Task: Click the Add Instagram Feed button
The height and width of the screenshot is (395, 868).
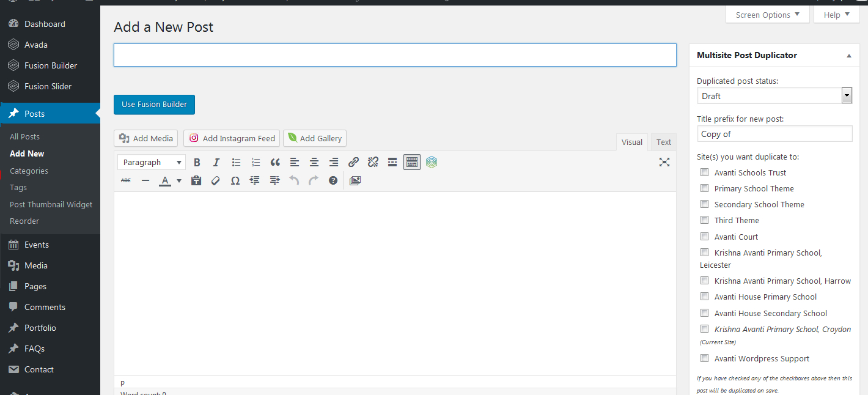Action: 232,138
